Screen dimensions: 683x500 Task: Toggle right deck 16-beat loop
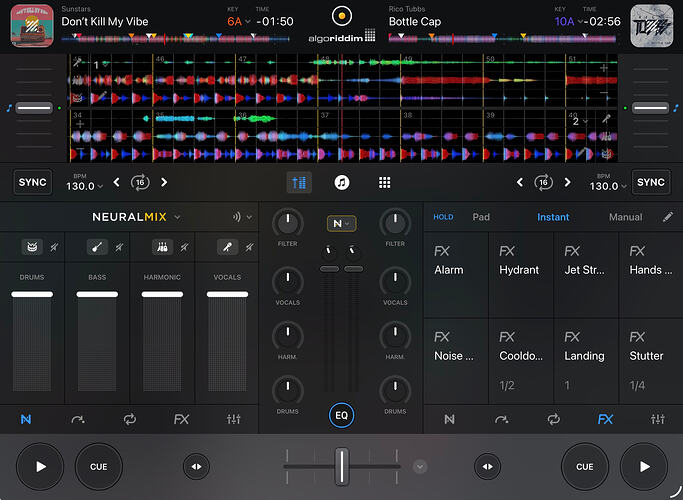coord(544,182)
